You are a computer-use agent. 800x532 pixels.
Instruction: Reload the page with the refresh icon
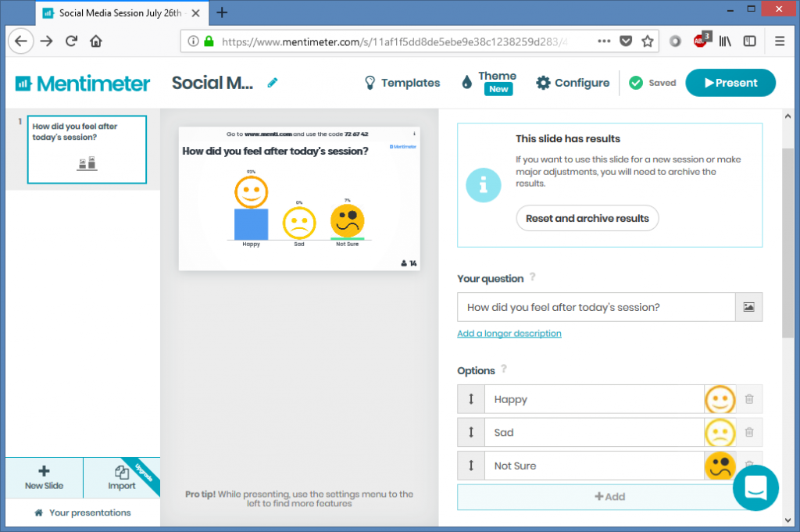point(71,41)
